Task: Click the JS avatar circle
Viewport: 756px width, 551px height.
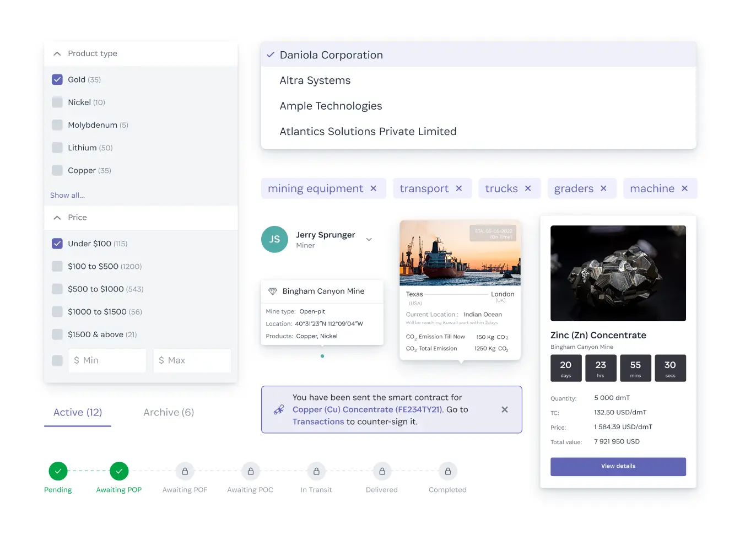Action: pos(274,239)
